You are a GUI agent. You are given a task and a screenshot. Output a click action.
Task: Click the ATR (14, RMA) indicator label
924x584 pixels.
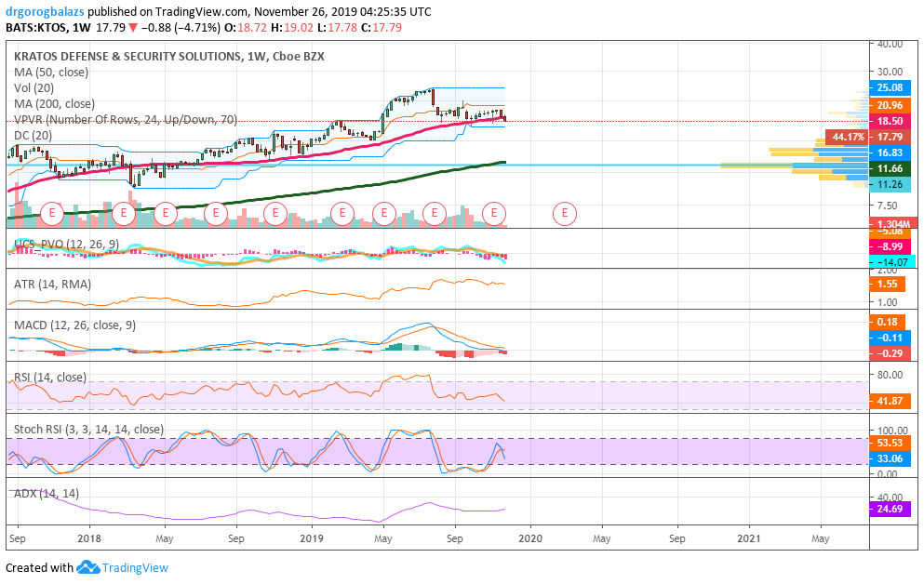[52, 285]
